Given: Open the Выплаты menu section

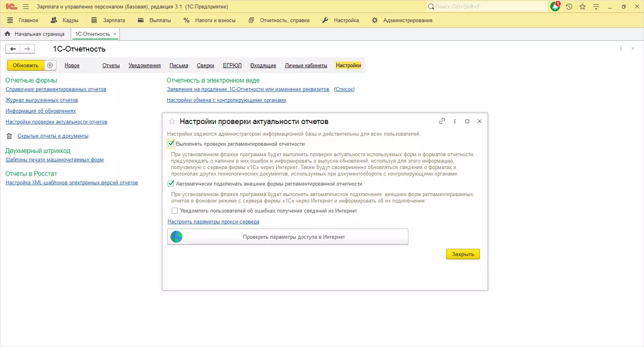Looking at the screenshot, I should [x=154, y=20].
